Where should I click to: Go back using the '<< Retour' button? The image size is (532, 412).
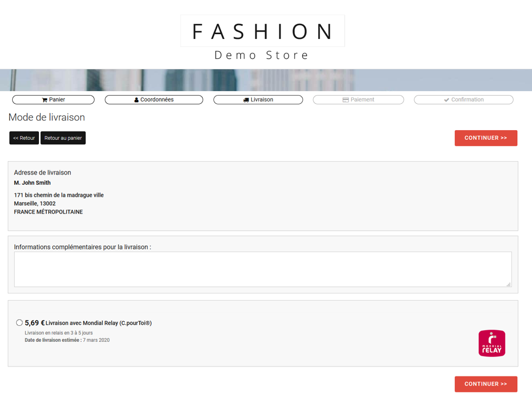click(x=24, y=138)
